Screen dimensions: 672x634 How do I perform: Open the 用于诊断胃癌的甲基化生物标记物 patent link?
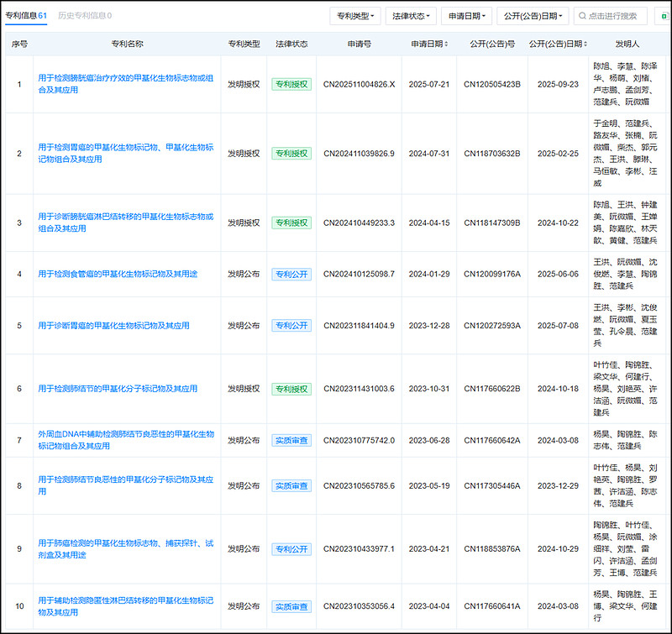113,325
